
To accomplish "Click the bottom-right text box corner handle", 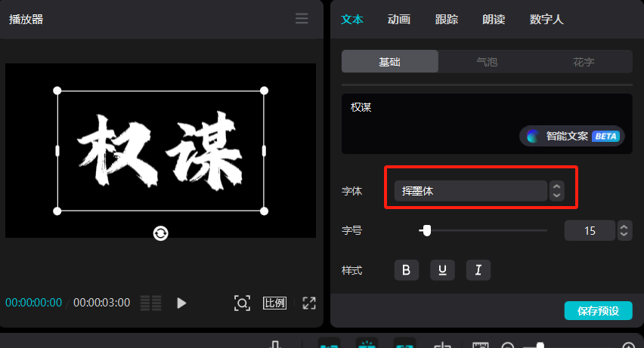I will pyautogui.click(x=264, y=211).
